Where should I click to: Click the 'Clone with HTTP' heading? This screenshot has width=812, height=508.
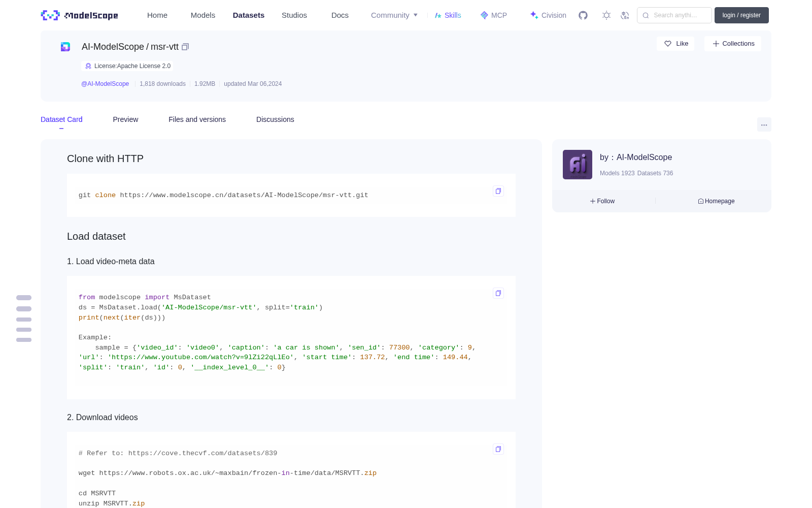pos(105,158)
